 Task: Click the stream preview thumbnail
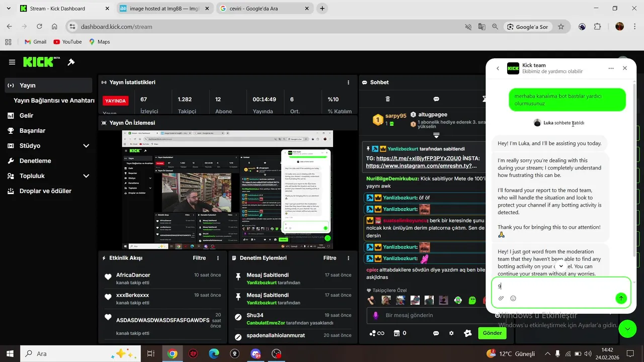(x=227, y=190)
